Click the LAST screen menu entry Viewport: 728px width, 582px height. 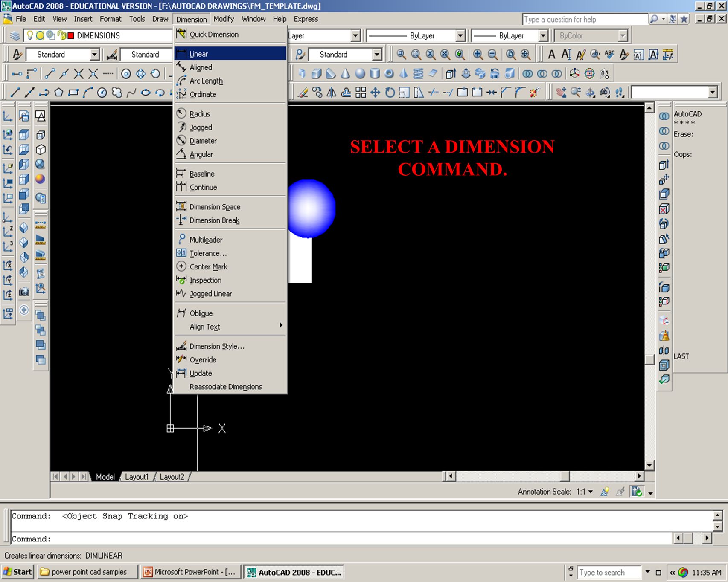(x=681, y=356)
